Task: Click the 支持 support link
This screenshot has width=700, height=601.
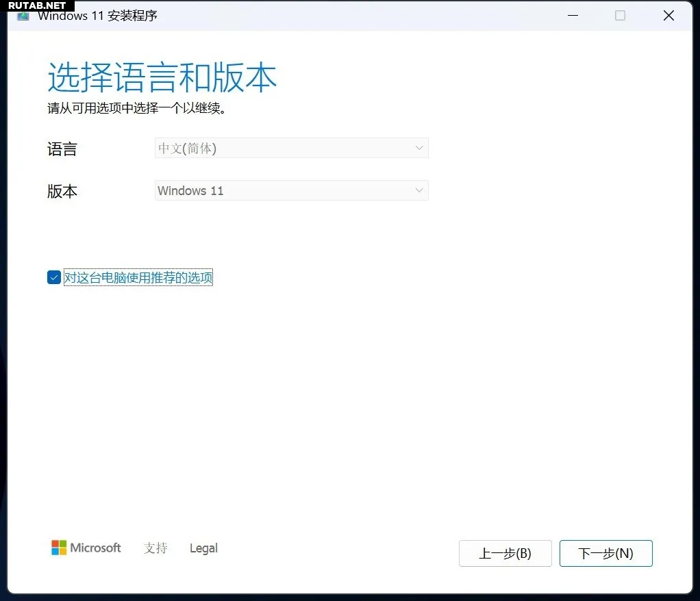Action: click(x=155, y=548)
